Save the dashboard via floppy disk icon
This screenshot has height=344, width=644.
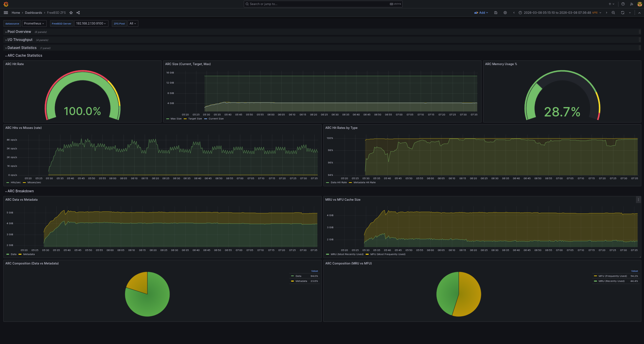tap(496, 12)
